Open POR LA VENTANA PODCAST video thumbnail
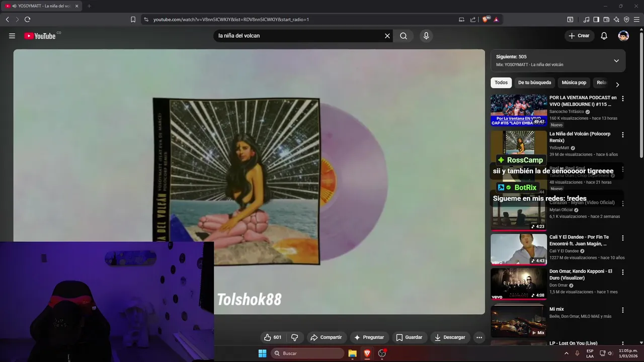Image resolution: width=644 pixels, height=362 pixels. coord(519,110)
